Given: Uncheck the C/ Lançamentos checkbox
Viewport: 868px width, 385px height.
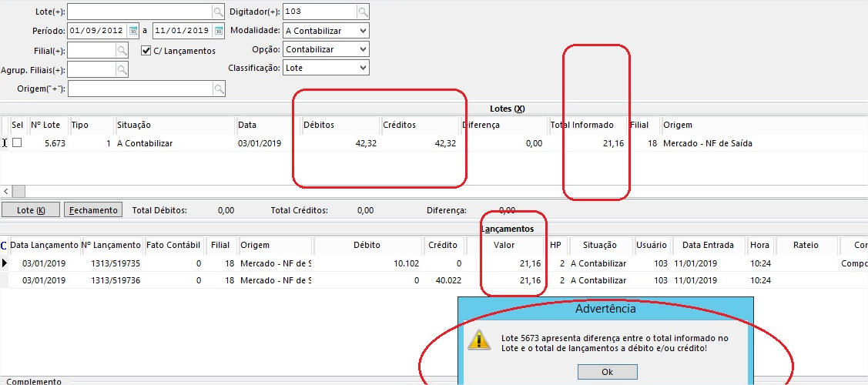Looking at the screenshot, I should (x=146, y=51).
